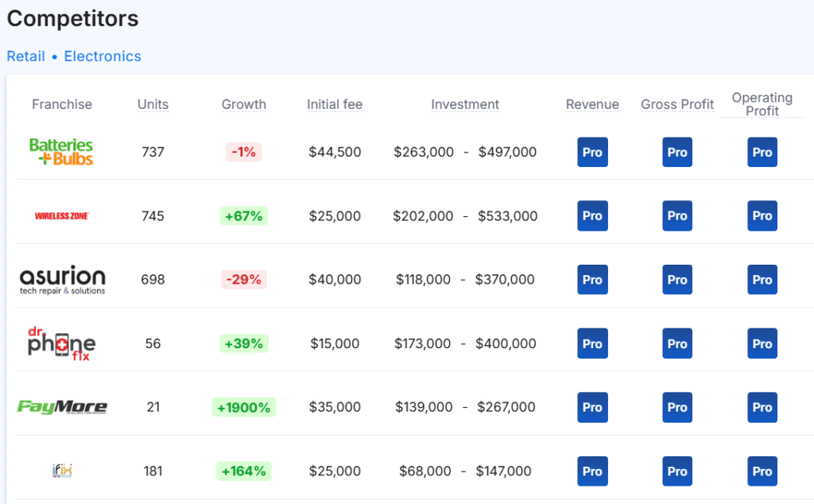
Task: Click the iFix franchise logo
Action: click(62, 471)
